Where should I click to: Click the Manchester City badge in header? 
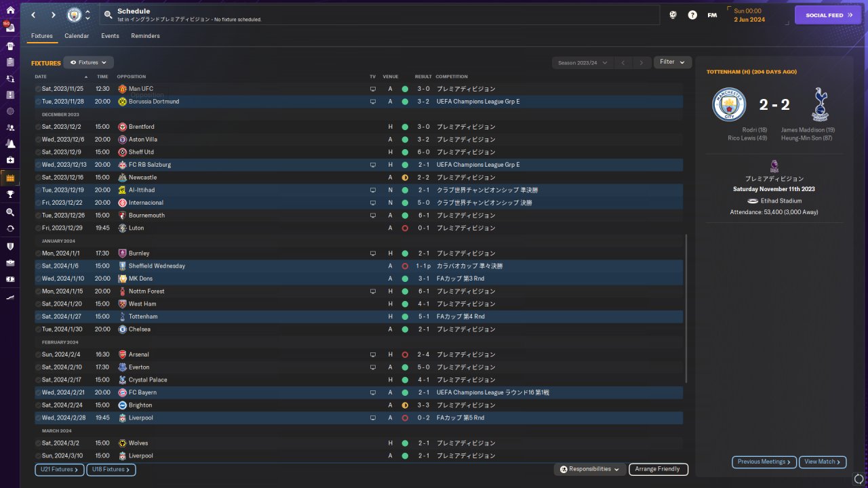[74, 15]
